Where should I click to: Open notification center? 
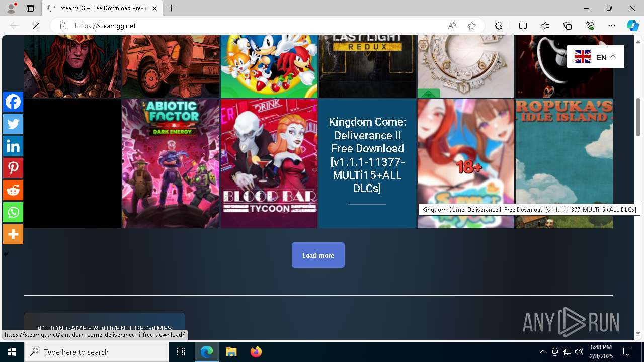tap(627, 352)
